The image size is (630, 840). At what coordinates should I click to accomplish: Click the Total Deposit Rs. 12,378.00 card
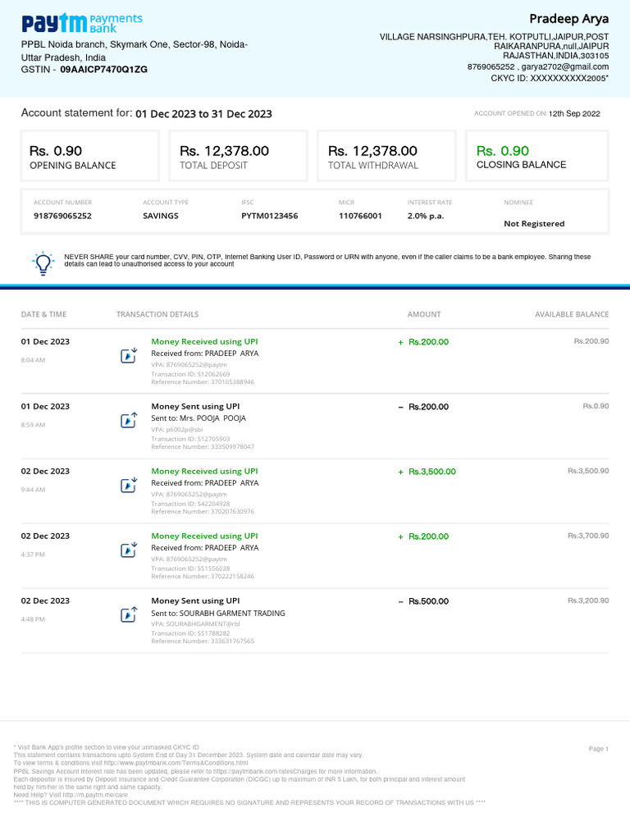click(239, 156)
